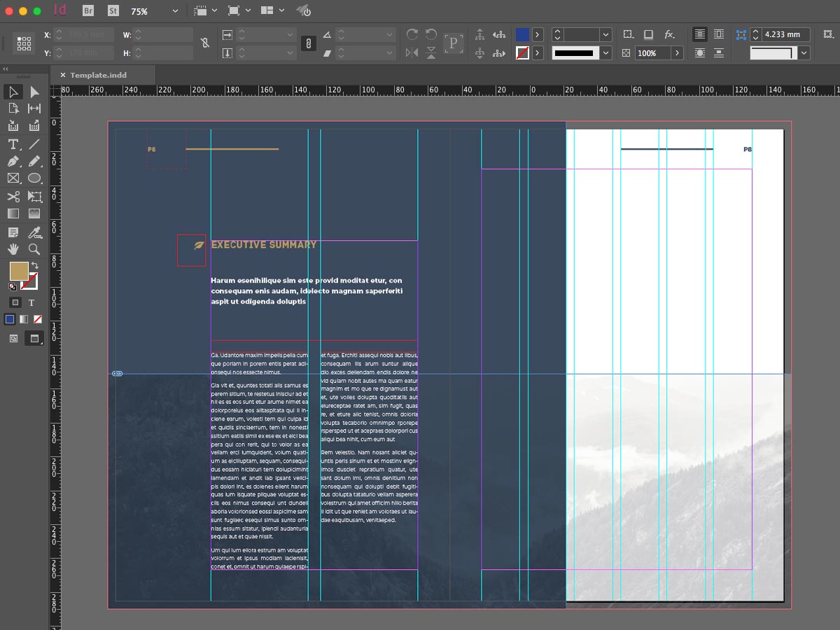Image resolution: width=840 pixels, height=630 pixels.
Task: Open the stroke type dropdown
Action: point(605,52)
